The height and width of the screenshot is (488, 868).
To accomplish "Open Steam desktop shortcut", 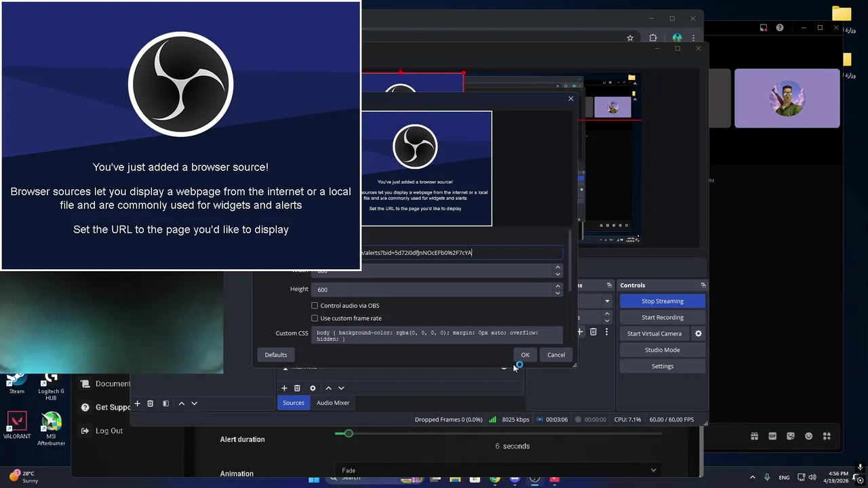I will pyautogui.click(x=16, y=383).
